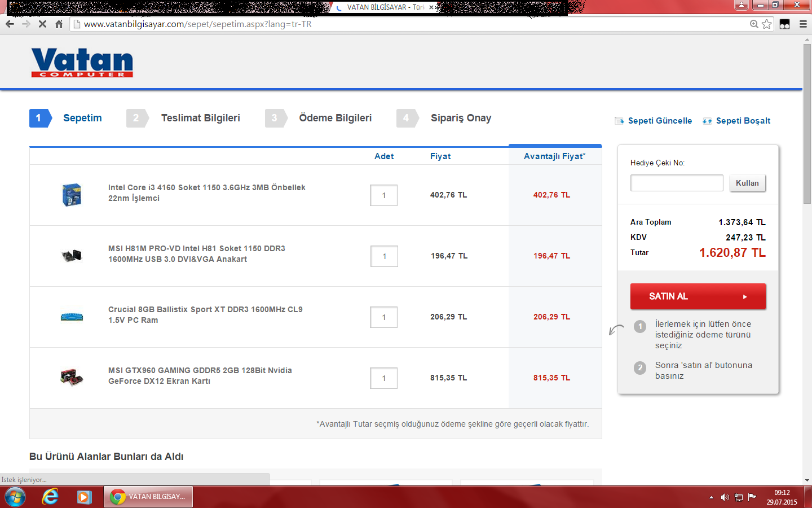Click the red 196,47 TL advantage price

click(552, 256)
